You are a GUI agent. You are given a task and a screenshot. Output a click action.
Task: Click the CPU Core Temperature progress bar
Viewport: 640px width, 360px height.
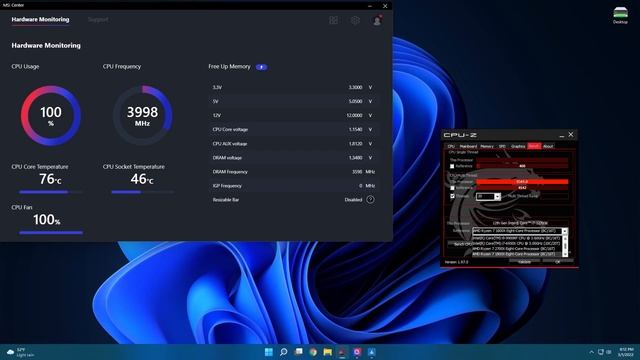[x=51, y=192]
